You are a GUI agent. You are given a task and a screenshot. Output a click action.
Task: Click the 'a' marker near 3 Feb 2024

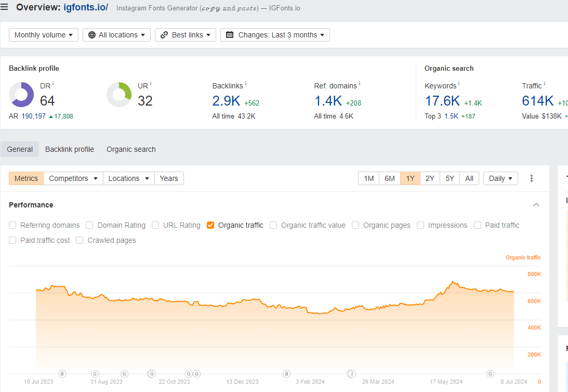tap(286, 373)
